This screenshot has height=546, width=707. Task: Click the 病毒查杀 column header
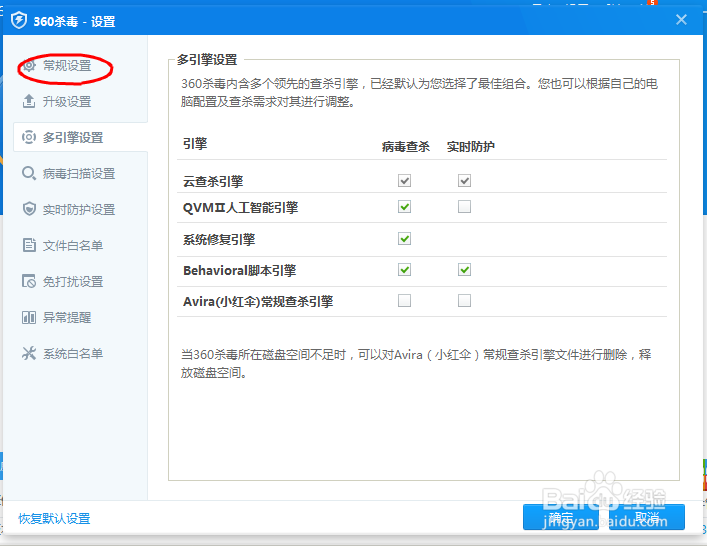point(405,147)
